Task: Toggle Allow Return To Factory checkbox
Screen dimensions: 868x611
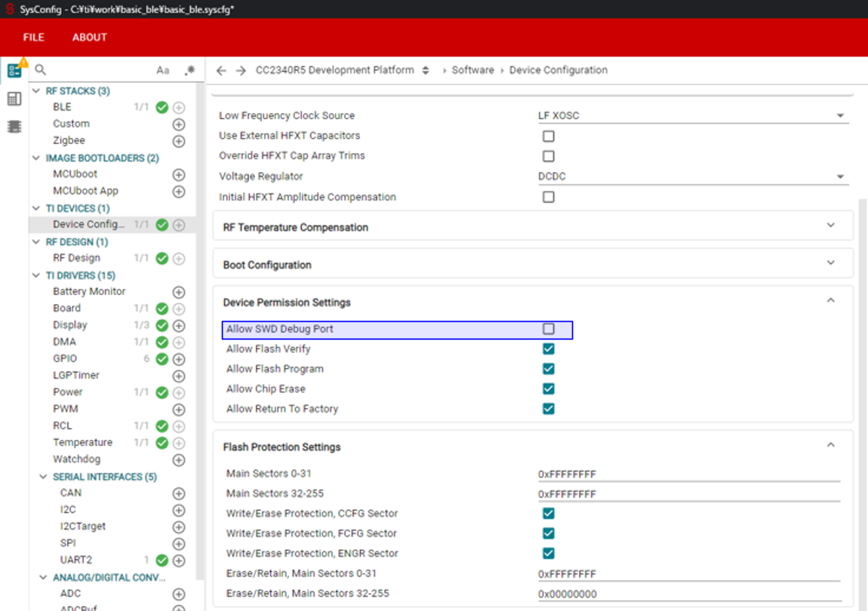Action: pos(549,408)
